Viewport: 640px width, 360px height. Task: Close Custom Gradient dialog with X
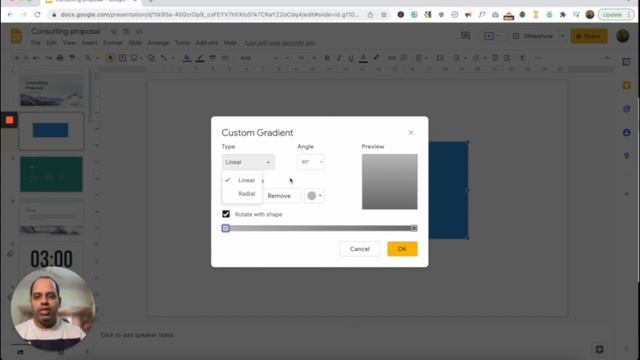click(411, 133)
